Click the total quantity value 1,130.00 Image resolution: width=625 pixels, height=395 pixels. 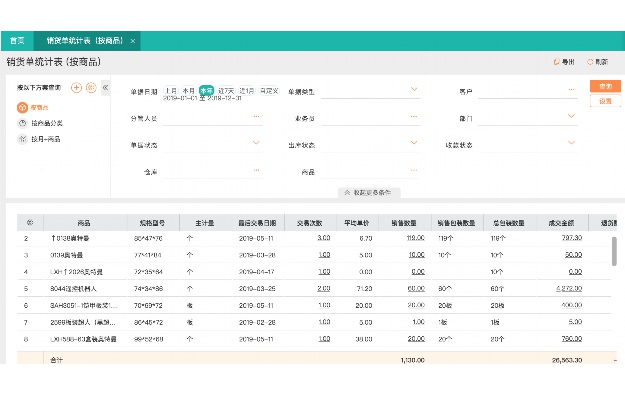point(413,360)
